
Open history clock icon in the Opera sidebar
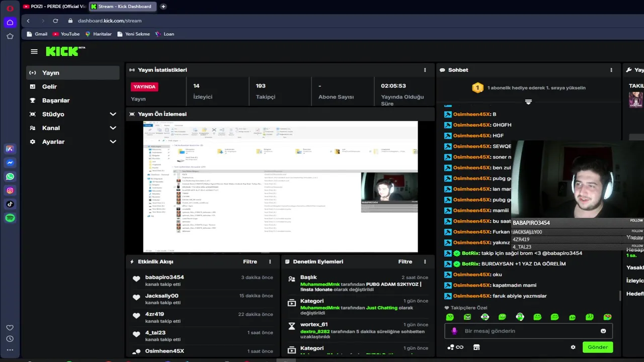10,339
